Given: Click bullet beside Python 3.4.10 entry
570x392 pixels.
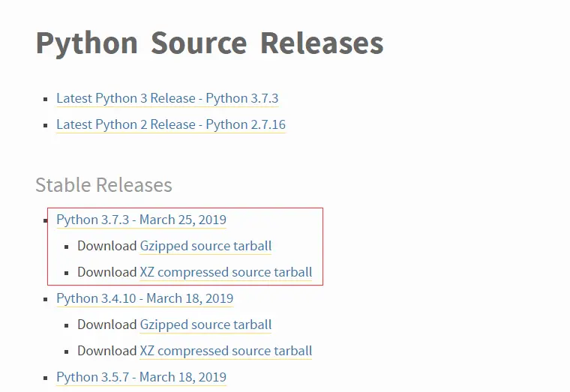Looking at the screenshot, I should tap(47, 299).
